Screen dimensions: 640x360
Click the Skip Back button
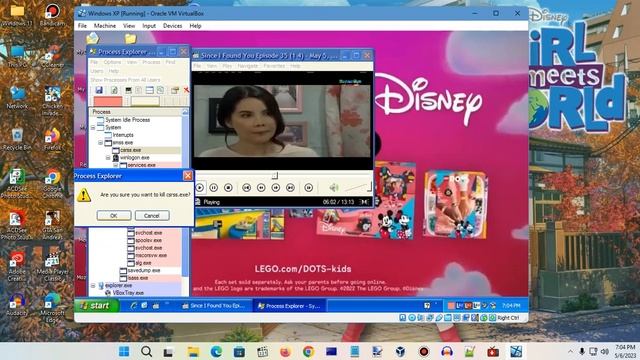tap(247, 187)
